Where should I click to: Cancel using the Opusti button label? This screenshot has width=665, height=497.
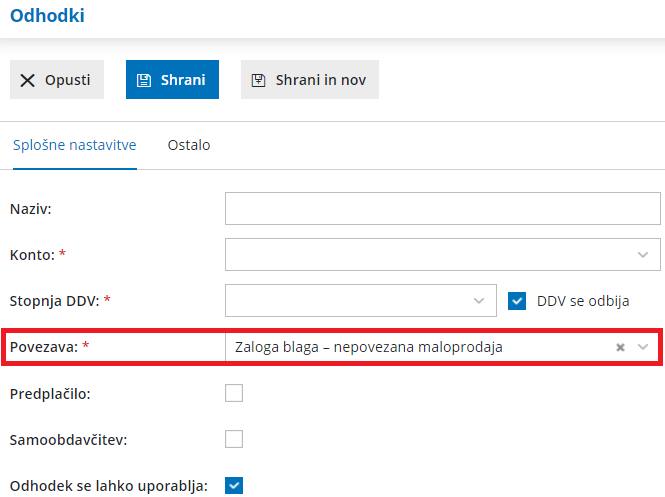click(67, 80)
